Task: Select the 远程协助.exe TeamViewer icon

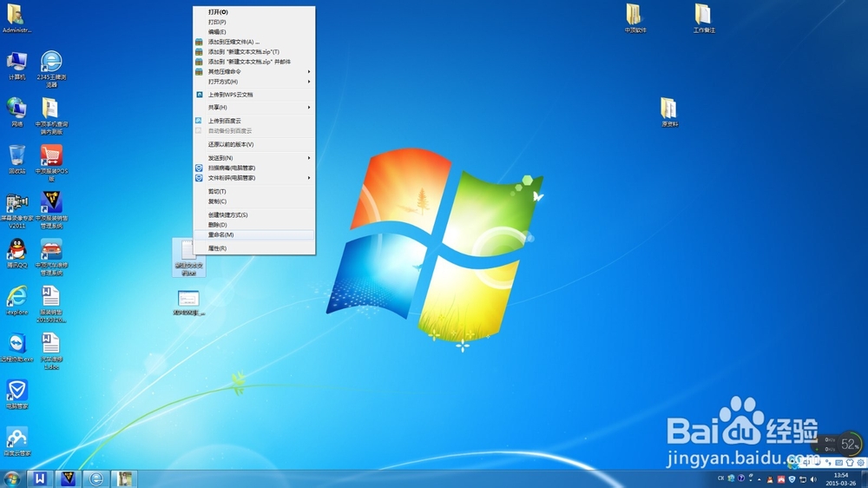Action: click(x=16, y=348)
